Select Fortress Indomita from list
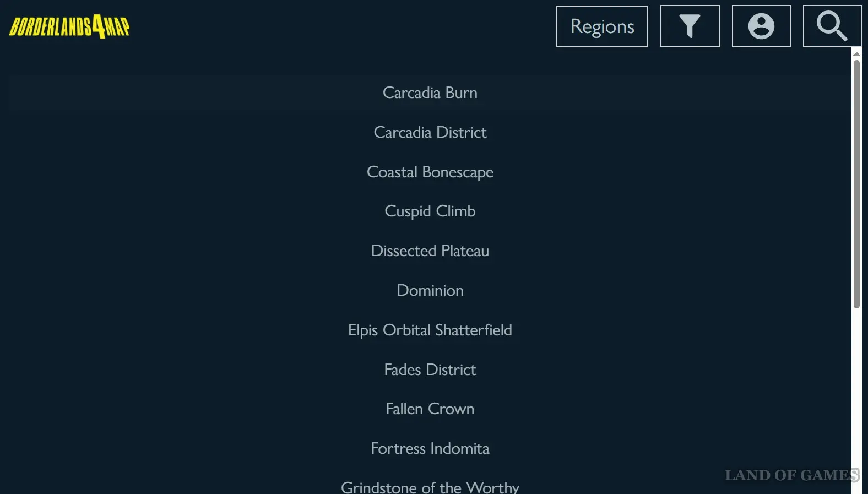Viewport: 868px width, 494px height. [x=430, y=448]
